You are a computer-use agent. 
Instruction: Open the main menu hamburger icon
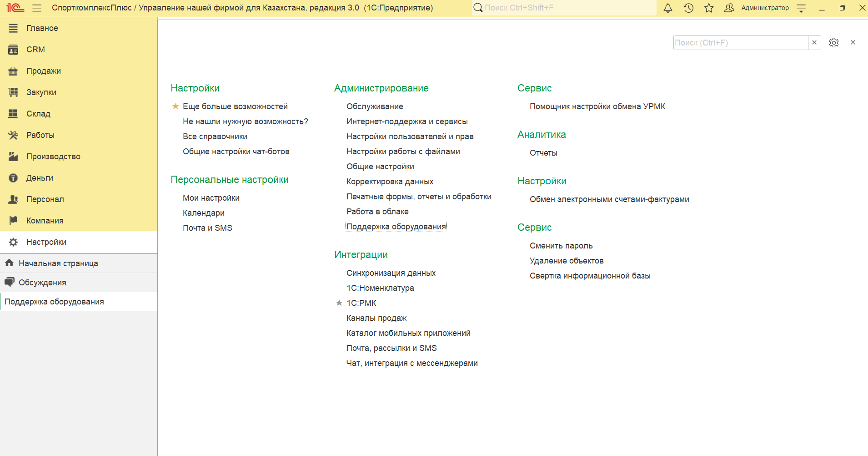pos(37,8)
